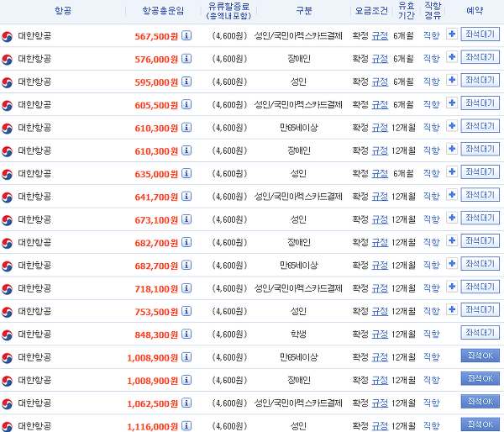View 규정 rules for 682,700원 만65세이상 fare
Image resolution: width=504 pixels, height=432 pixels.
point(380,266)
